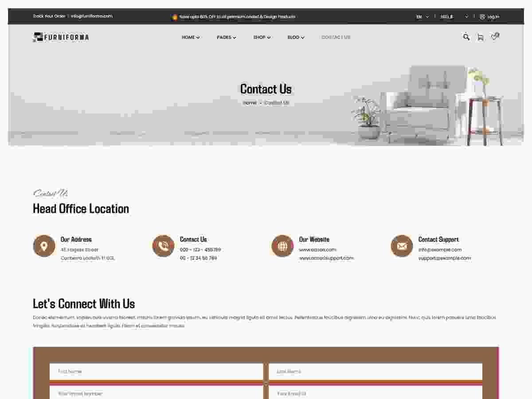Image resolution: width=532 pixels, height=399 pixels.
Task: Click the Furniforma logo
Action: click(61, 37)
